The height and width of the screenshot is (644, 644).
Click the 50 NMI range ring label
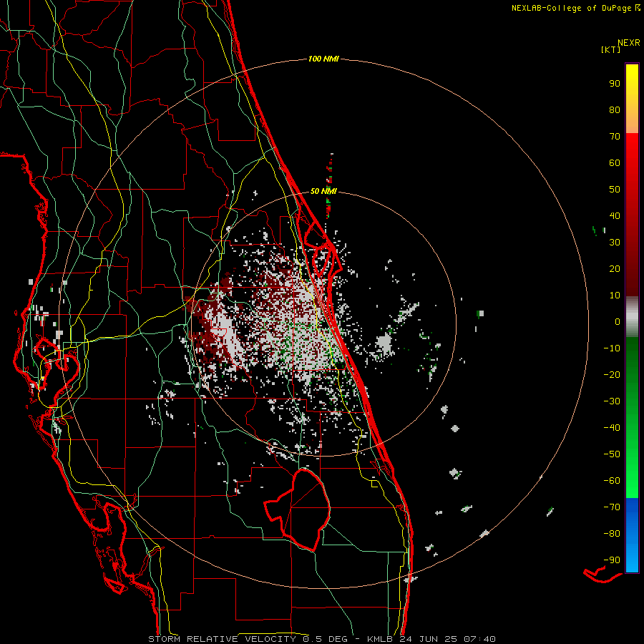click(323, 191)
